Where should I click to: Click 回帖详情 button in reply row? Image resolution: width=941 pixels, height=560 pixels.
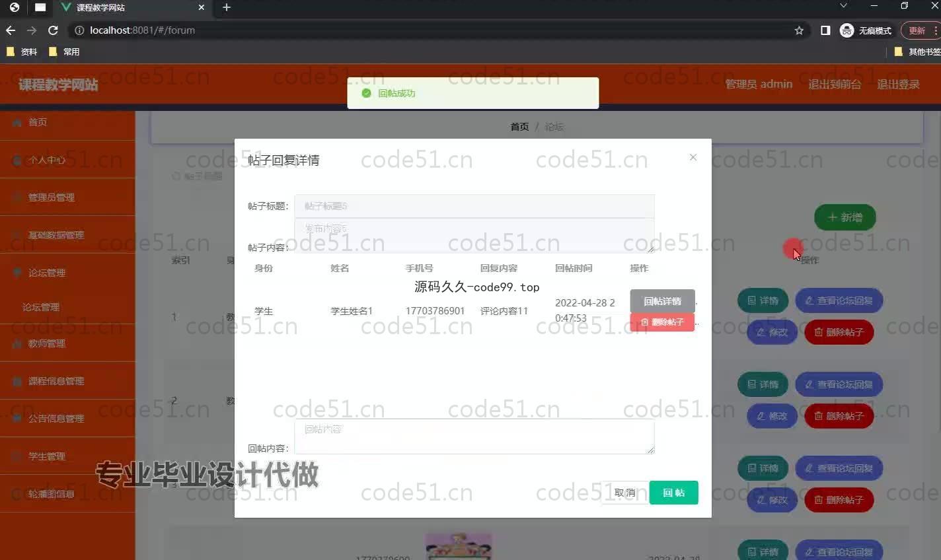(662, 301)
